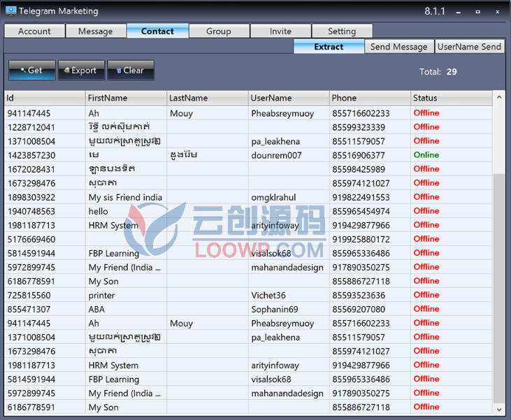511x420 pixels.
Task: Select Id cell 1898303922
Action: pos(31,198)
